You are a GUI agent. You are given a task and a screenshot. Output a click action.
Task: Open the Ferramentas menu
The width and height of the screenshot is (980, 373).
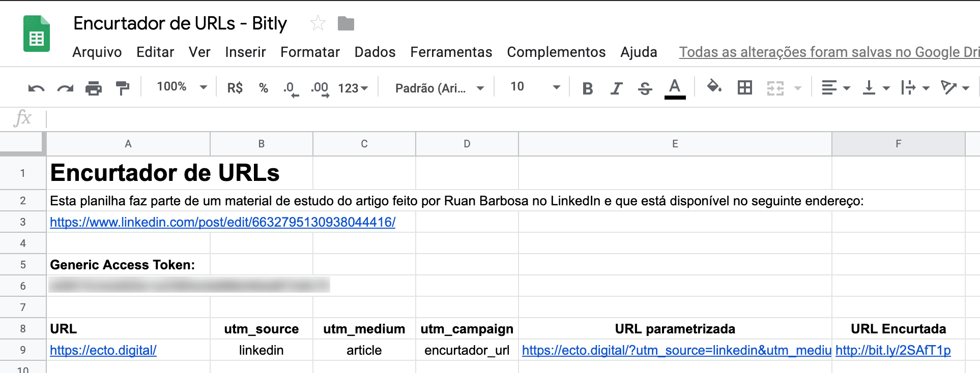click(x=451, y=52)
